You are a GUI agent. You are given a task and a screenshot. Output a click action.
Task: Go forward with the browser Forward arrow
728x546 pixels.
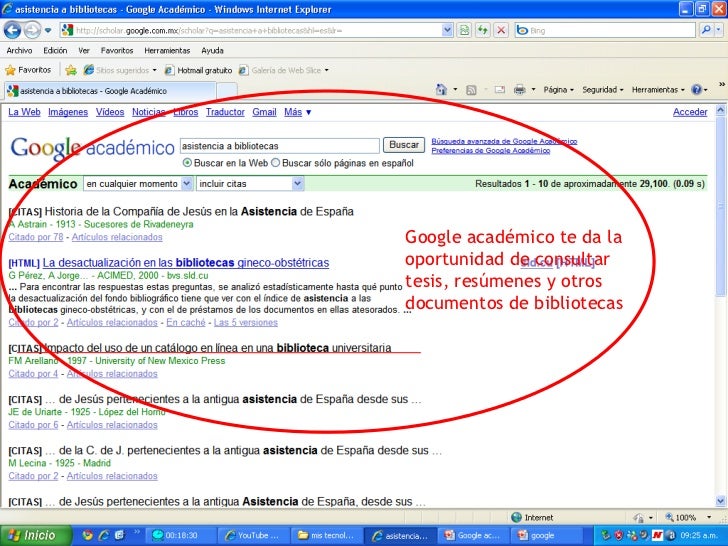[32, 31]
